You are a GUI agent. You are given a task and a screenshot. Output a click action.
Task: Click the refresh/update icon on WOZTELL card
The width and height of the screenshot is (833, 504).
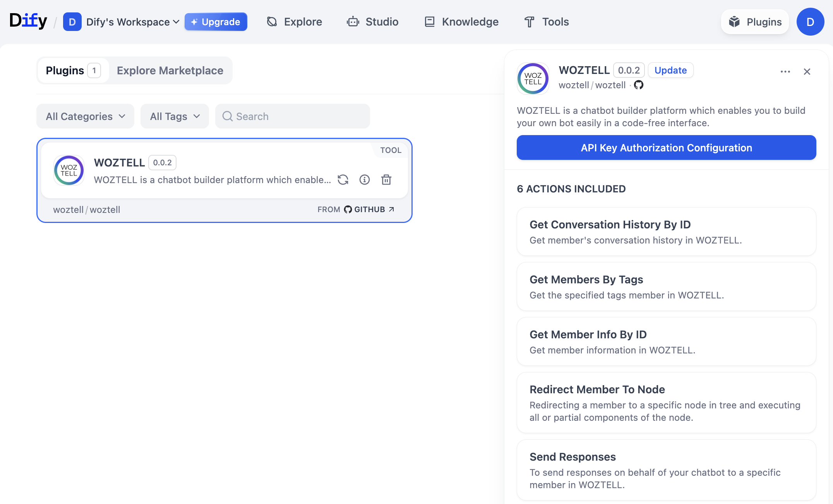click(343, 180)
